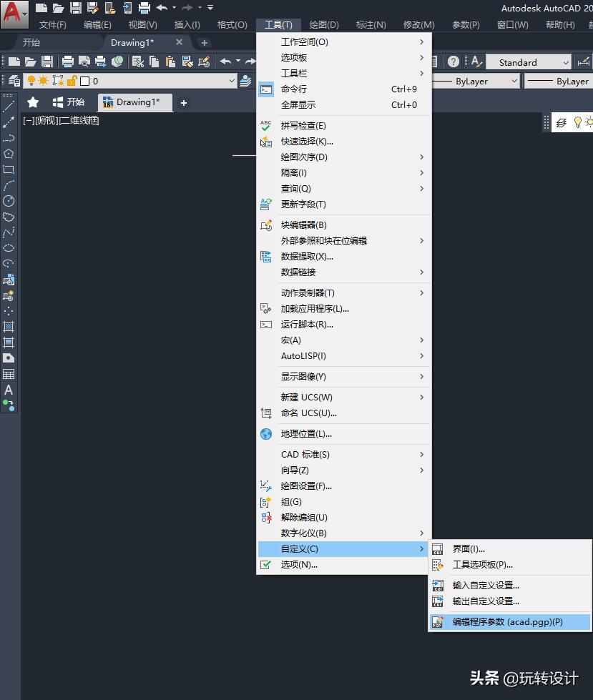Click the layer color swatch square
The image size is (593, 700).
[x=84, y=79]
